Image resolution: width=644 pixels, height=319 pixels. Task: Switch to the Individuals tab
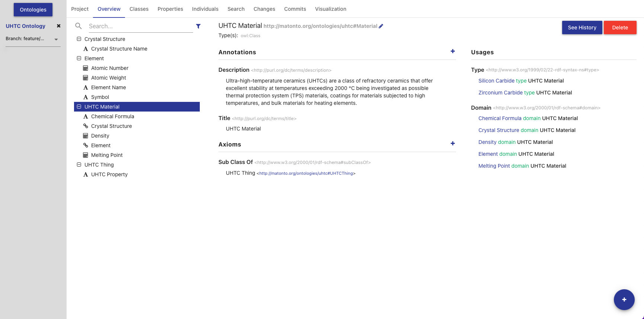click(x=205, y=9)
